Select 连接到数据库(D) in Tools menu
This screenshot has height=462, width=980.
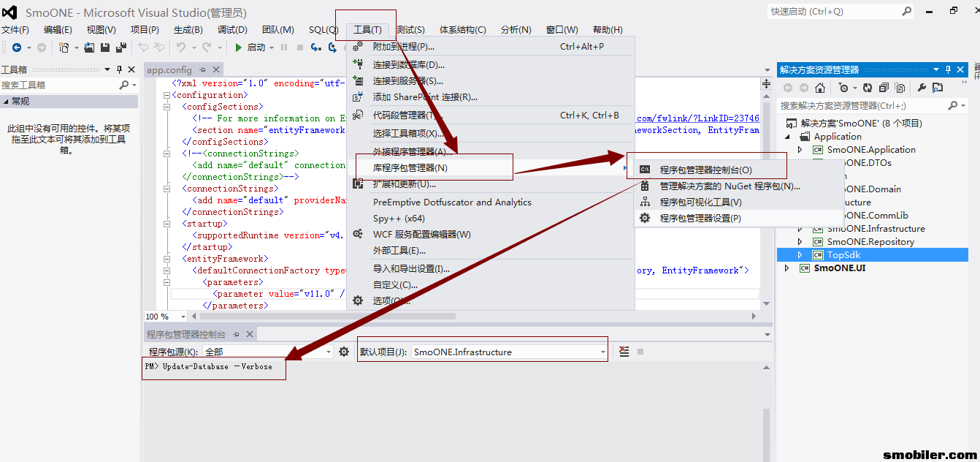click(x=491, y=65)
